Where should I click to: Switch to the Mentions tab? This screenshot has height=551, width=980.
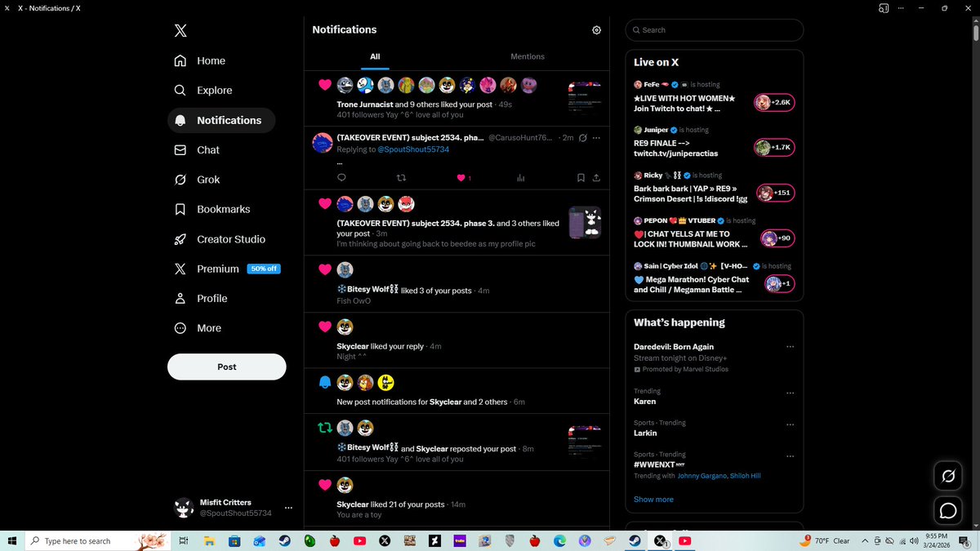click(528, 56)
